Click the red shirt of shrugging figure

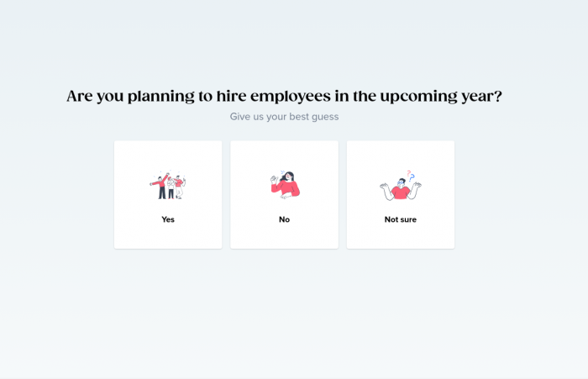coord(401,193)
